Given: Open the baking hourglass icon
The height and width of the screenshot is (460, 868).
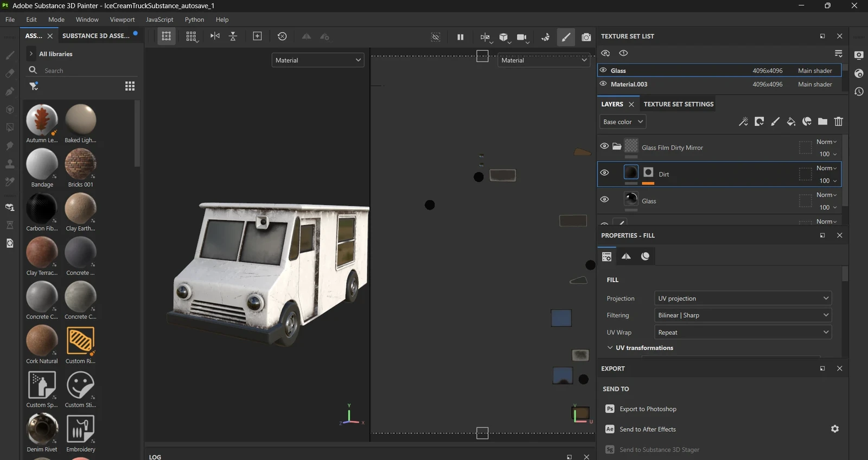Looking at the screenshot, I should (10, 225).
